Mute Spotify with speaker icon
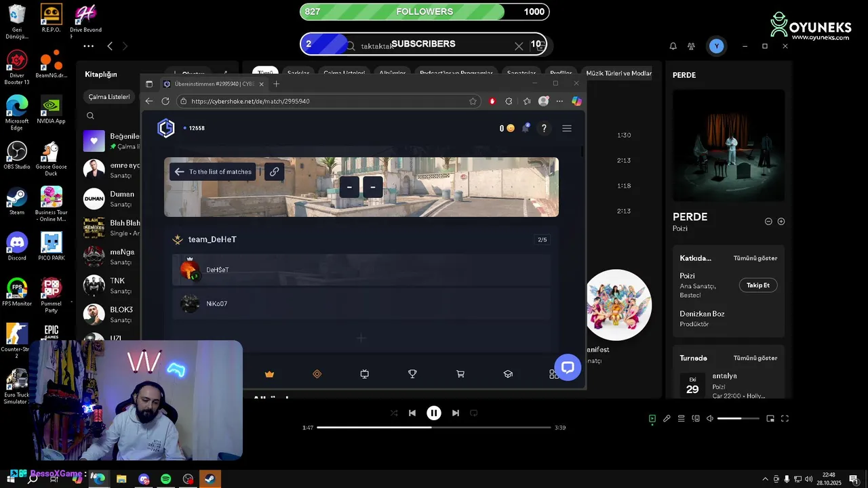Viewport: 868px width, 488px height. 709,419
